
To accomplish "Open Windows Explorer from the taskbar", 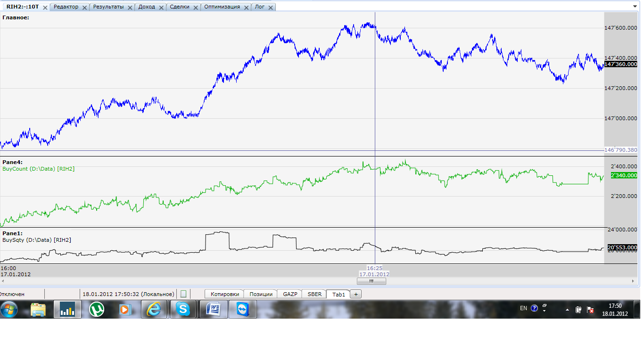I will [x=38, y=310].
